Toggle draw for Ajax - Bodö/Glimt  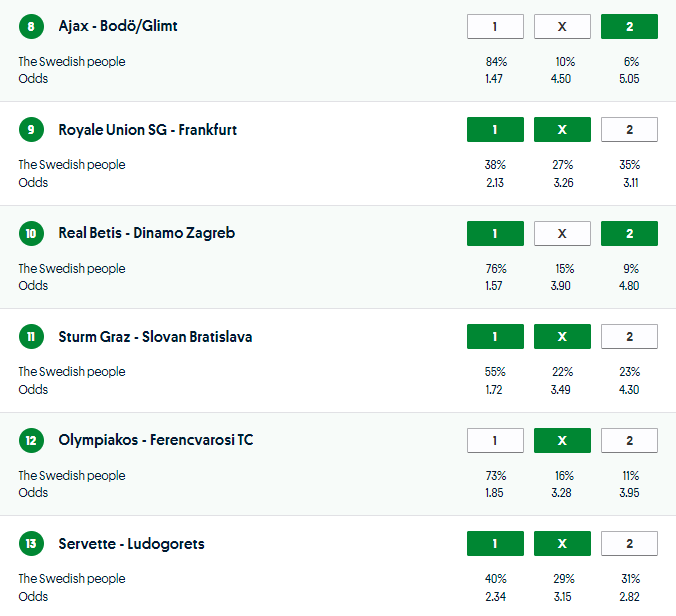tap(562, 27)
